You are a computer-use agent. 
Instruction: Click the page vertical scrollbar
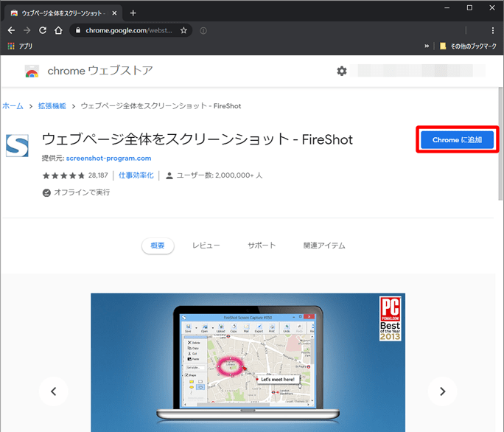point(500,144)
